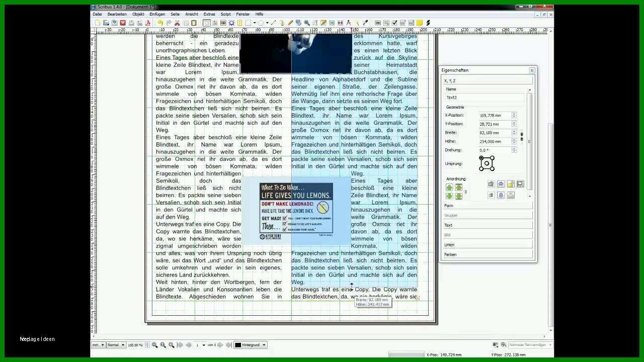Click the Undo arrow icon

pyautogui.click(x=160, y=23)
